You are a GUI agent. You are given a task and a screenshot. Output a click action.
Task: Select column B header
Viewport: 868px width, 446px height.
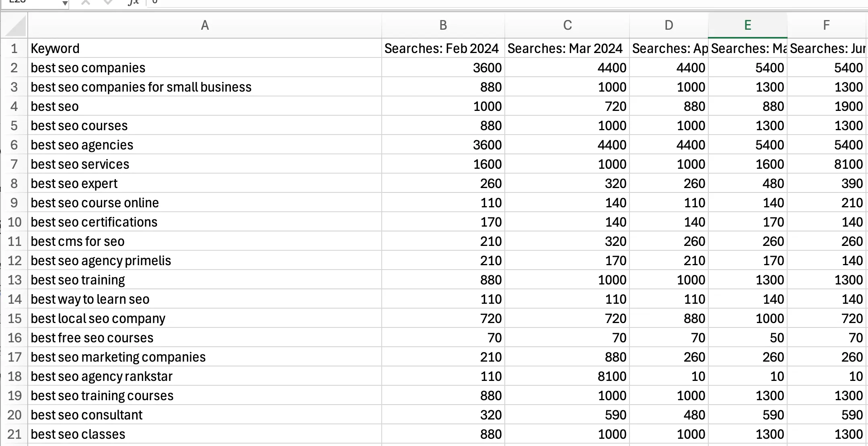tap(443, 26)
